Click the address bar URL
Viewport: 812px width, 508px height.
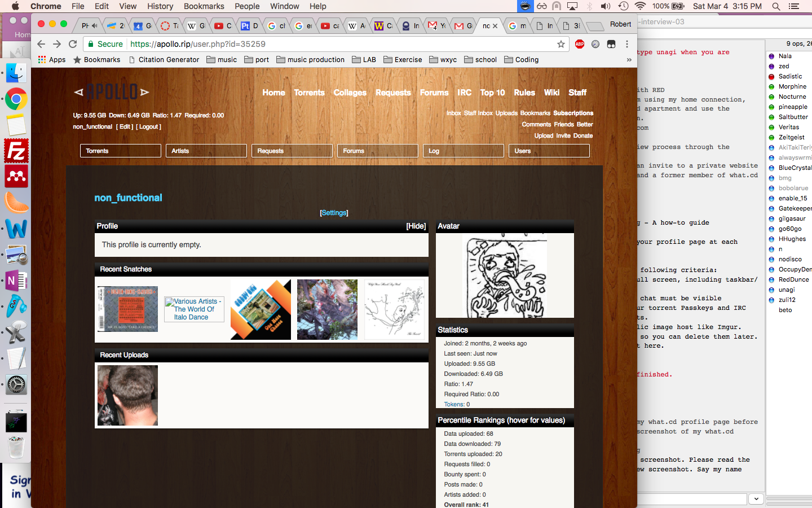pyautogui.click(x=198, y=44)
